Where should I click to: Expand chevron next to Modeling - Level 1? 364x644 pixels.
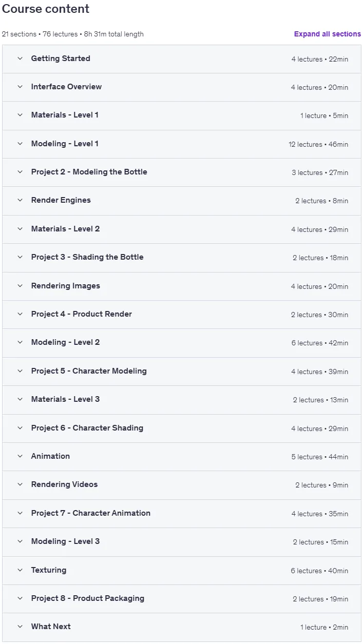click(x=20, y=144)
